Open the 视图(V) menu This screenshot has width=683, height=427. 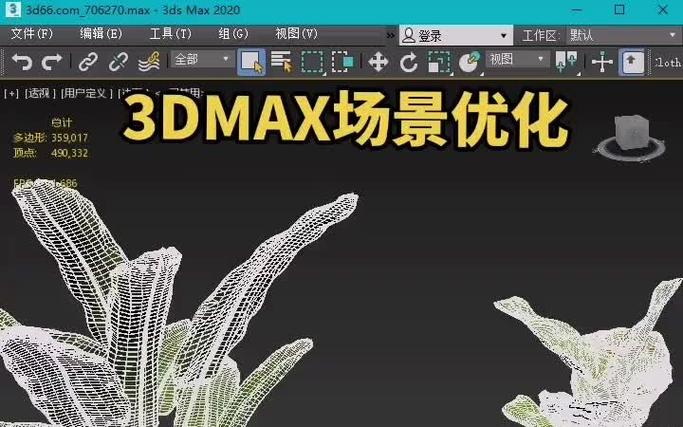coord(296,34)
